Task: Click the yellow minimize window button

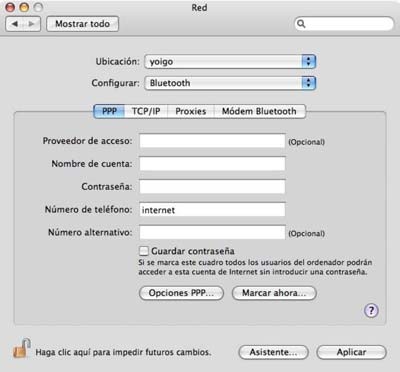Action: [x=24, y=7]
